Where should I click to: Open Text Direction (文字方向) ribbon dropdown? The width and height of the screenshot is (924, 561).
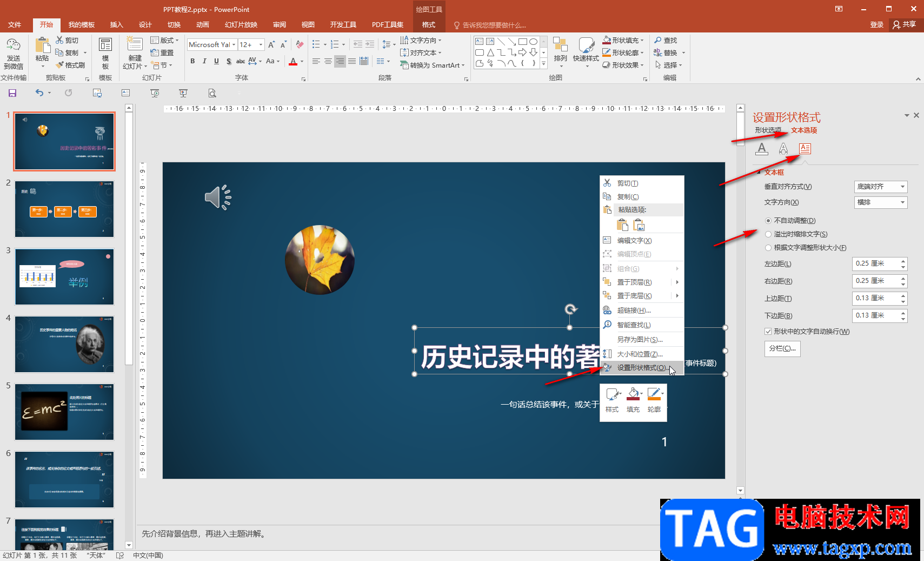click(421, 41)
